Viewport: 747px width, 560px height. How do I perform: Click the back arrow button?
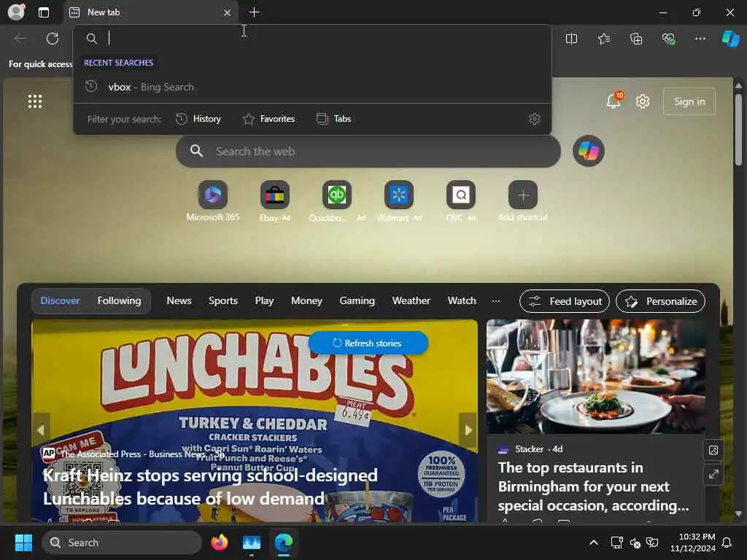[x=20, y=39]
